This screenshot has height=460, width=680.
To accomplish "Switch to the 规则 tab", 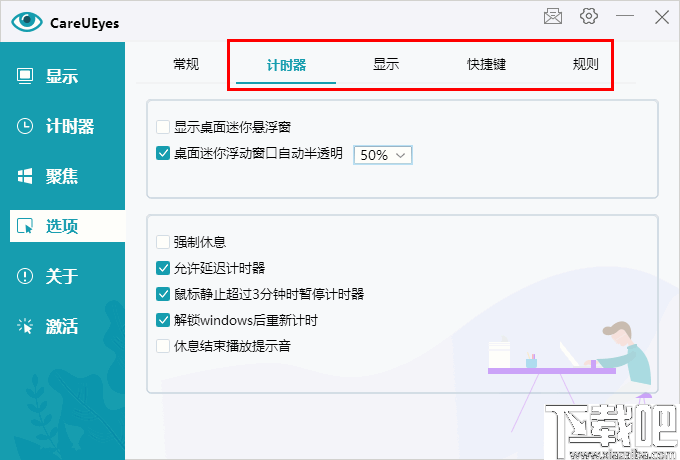I will click(x=585, y=64).
